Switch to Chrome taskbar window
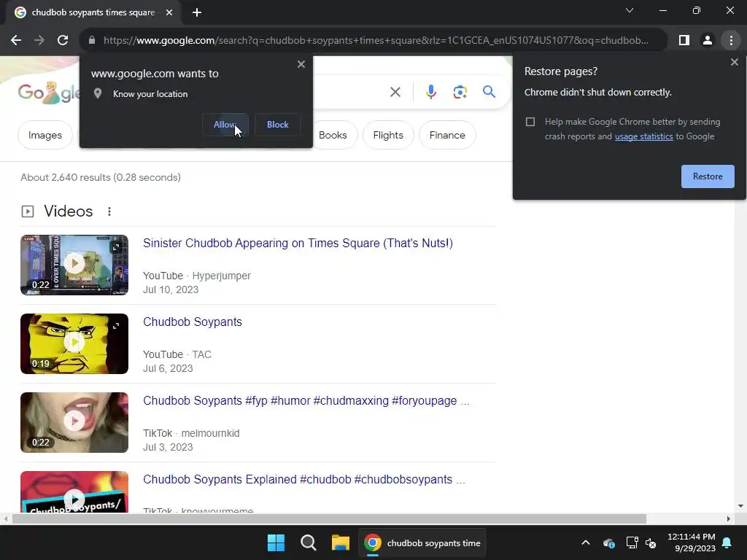 point(422,542)
